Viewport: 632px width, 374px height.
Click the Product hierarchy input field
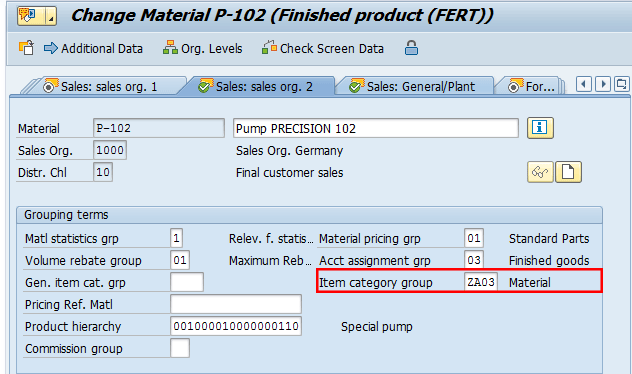(236, 326)
